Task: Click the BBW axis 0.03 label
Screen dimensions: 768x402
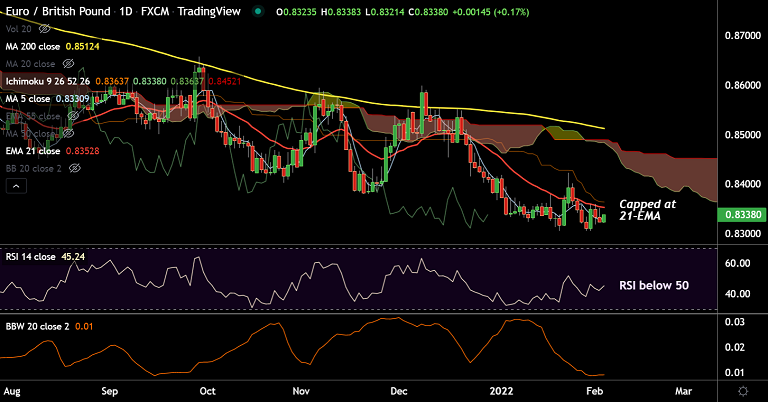Action: [735, 322]
